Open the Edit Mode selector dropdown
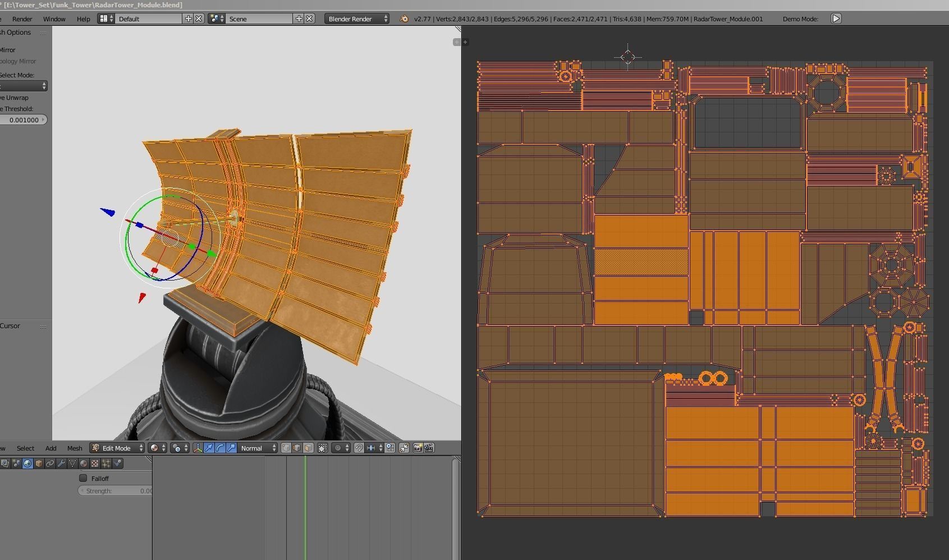Image resolution: width=949 pixels, height=560 pixels. click(x=117, y=448)
